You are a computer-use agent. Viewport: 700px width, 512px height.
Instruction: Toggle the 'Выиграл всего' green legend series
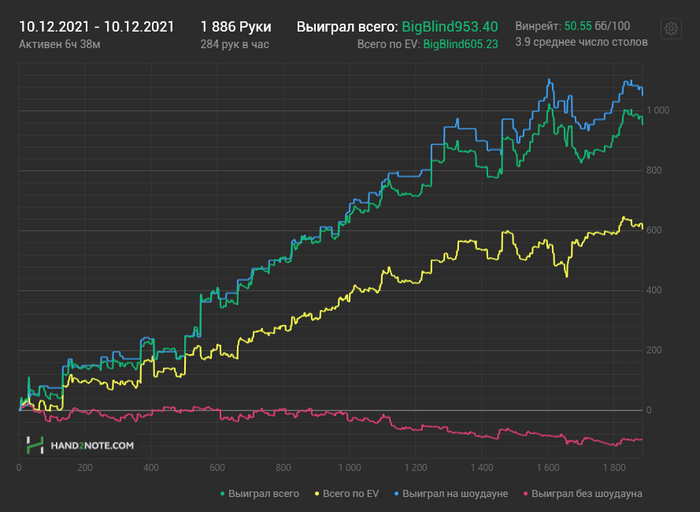pos(260,494)
